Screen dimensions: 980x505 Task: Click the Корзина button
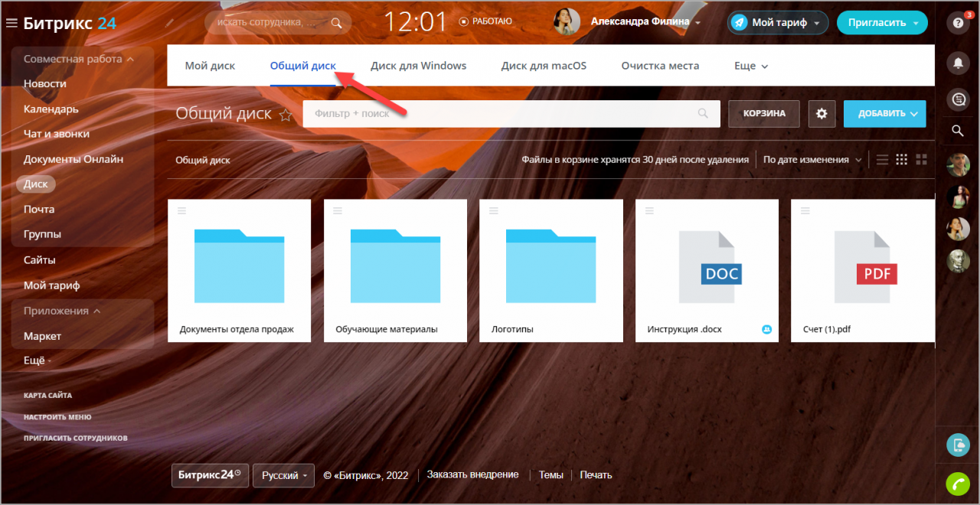763,113
